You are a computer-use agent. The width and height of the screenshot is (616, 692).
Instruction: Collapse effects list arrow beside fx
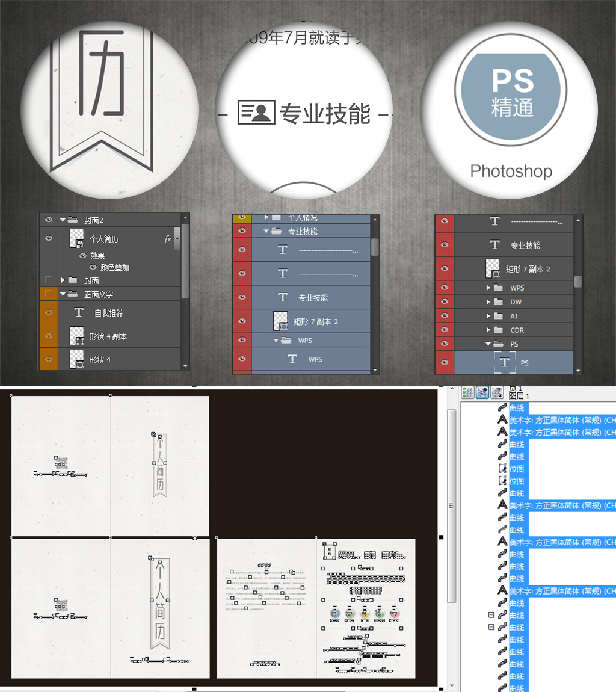pos(177,238)
